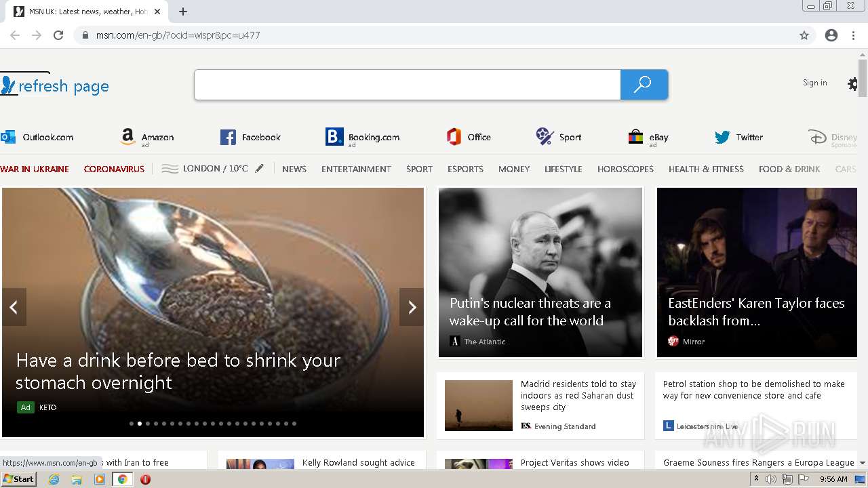Open media player from the taskbar
868x488 pixels.
point(100,479)
